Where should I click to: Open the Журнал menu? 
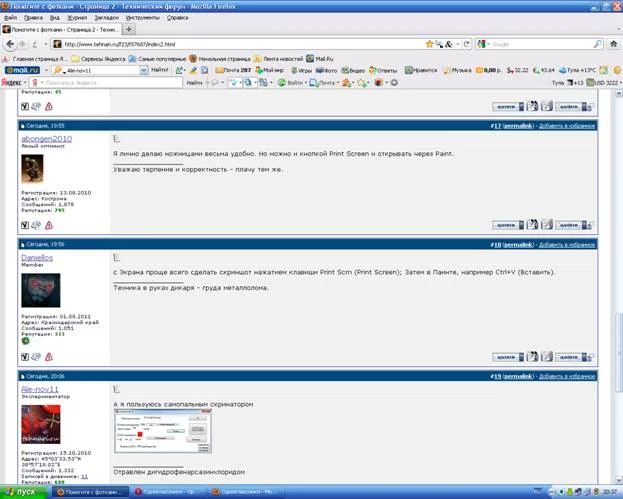click(x=77, y=18)
